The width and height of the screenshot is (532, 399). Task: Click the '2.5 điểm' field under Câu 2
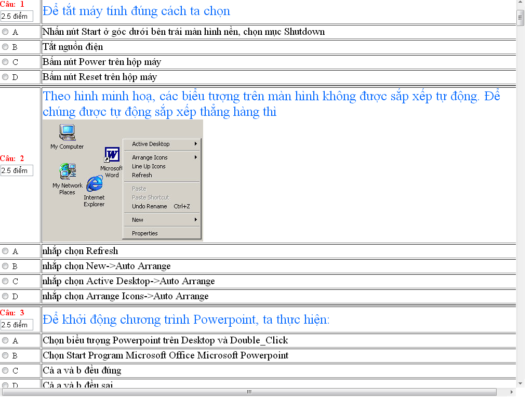17,170
